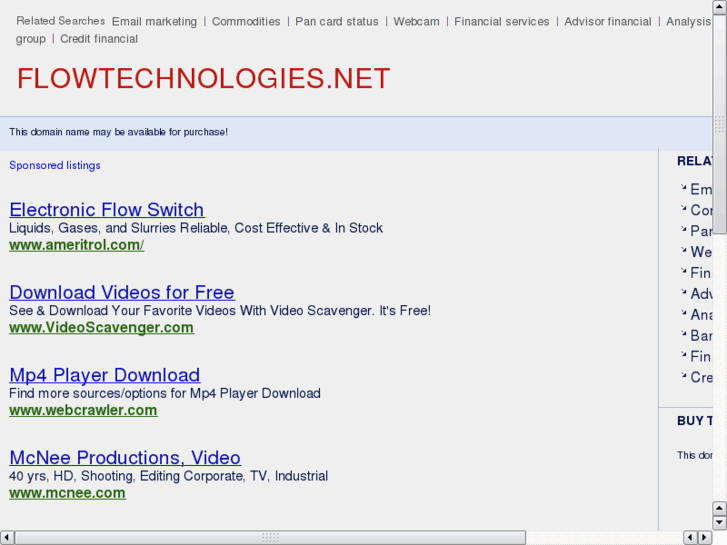
Task: Open the Download Videos for Free ad
Action: 122,292
